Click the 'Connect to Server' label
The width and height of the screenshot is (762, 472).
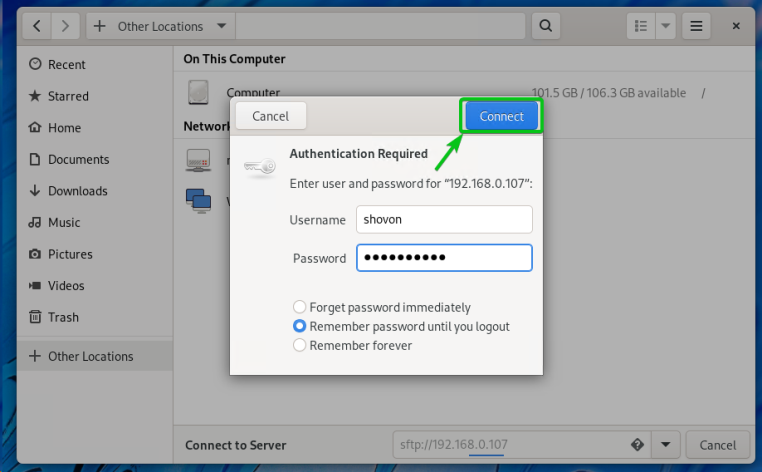pos(236,445)
